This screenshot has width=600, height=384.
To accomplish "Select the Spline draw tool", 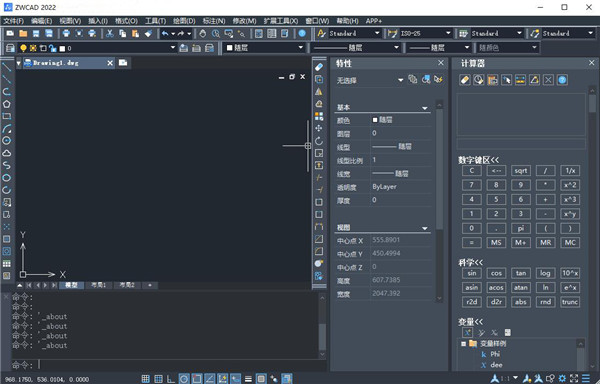I will coord(7,165).
